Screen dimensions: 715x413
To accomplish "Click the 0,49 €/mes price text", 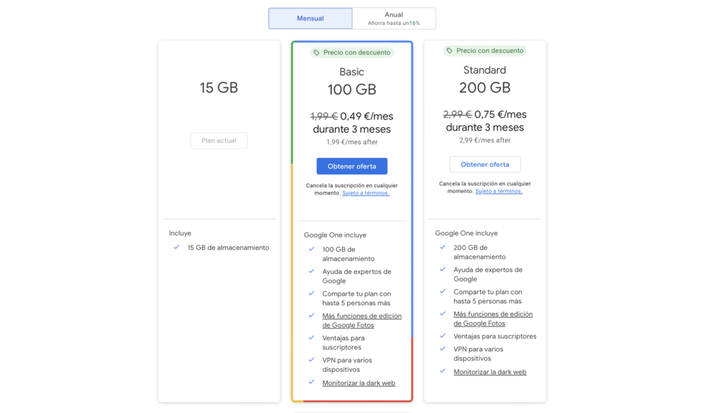I will (367, 116).
